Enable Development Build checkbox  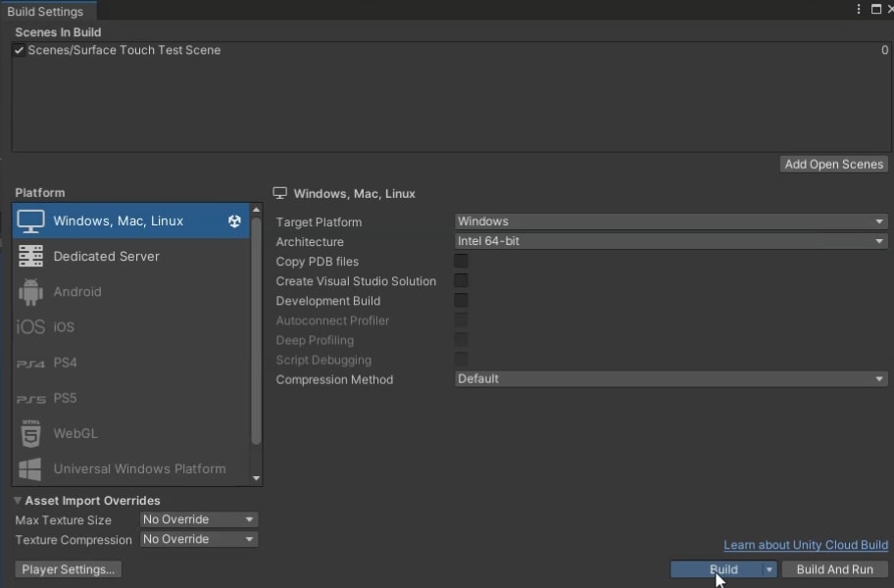point(461,300)
